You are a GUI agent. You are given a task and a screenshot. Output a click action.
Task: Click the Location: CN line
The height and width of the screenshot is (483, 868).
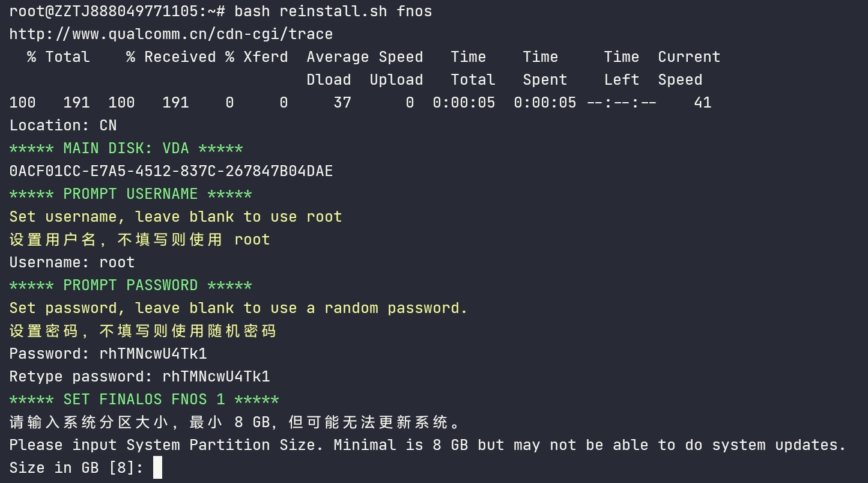pyautogui.click(x=63, y=126)
